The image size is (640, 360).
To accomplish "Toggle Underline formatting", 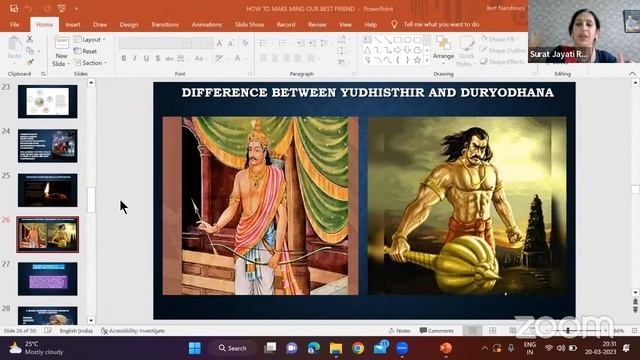I will click(146, 58).
